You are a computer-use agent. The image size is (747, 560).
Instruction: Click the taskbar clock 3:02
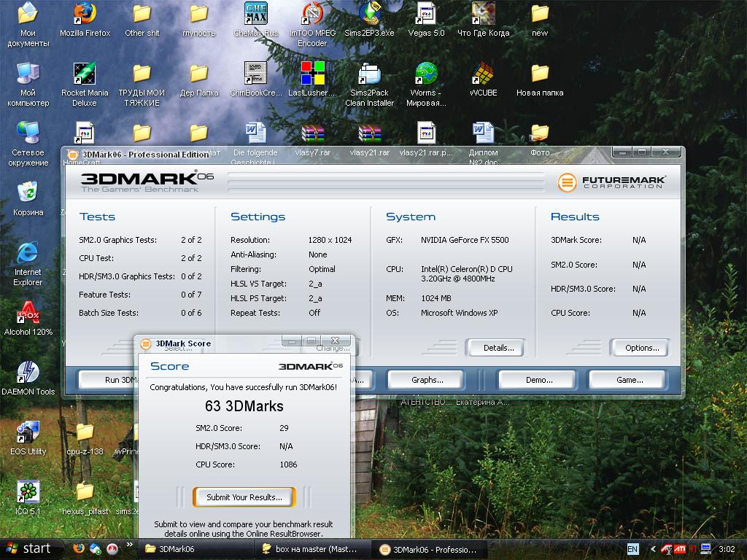(x=727, y=549)
